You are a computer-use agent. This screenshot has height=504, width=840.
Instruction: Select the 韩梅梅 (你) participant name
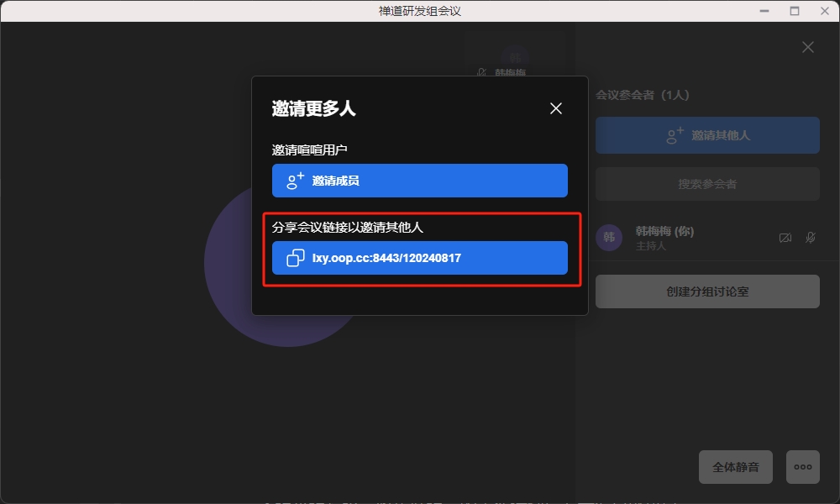[x=664, y=231]
